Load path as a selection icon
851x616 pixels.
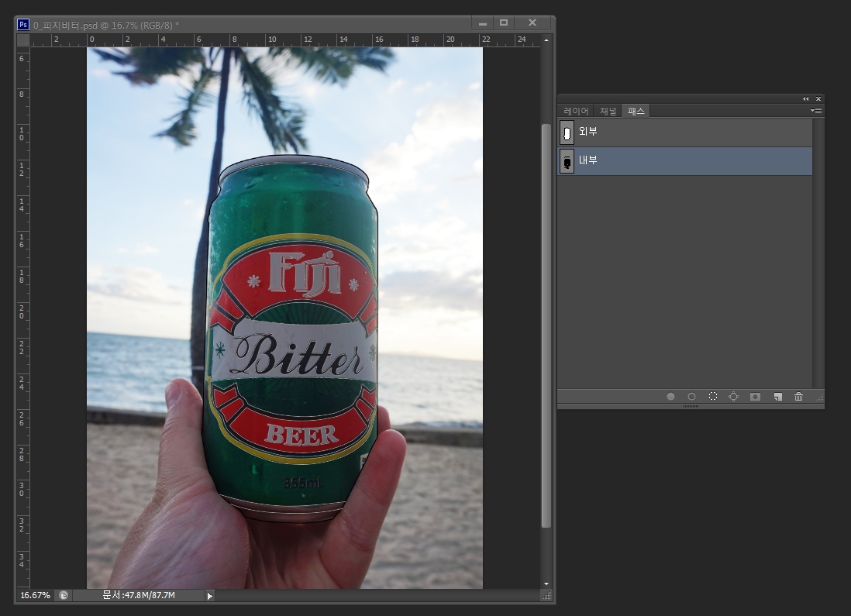712,397
